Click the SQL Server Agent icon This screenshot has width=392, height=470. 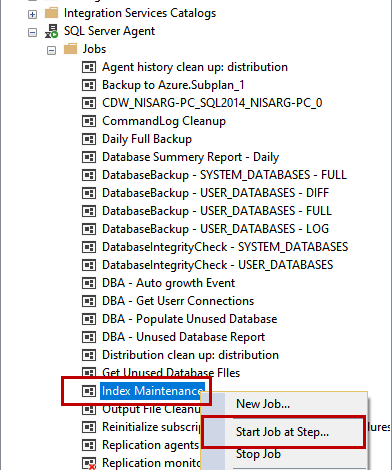(51, 31)
